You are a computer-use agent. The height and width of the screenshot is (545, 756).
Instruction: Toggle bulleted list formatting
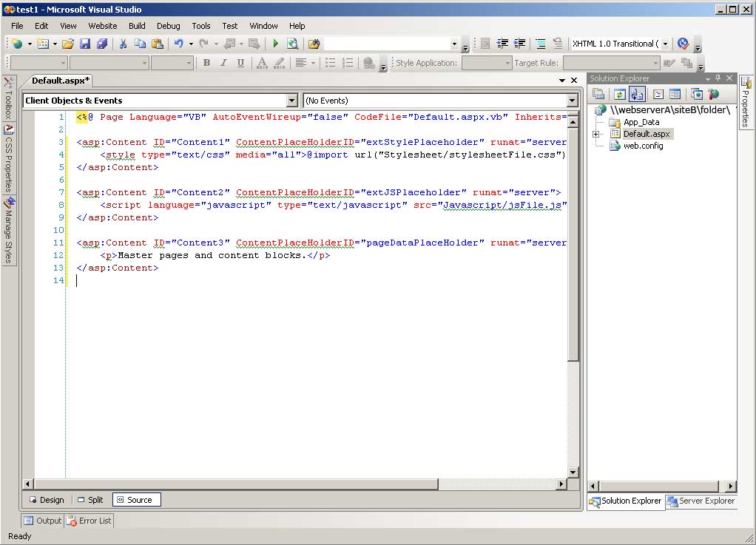click(330, 63)
